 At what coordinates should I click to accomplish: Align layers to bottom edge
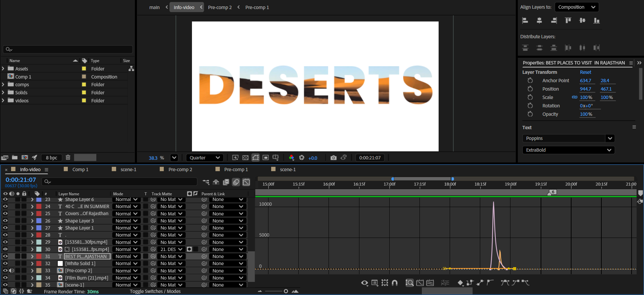coord(596,20)
